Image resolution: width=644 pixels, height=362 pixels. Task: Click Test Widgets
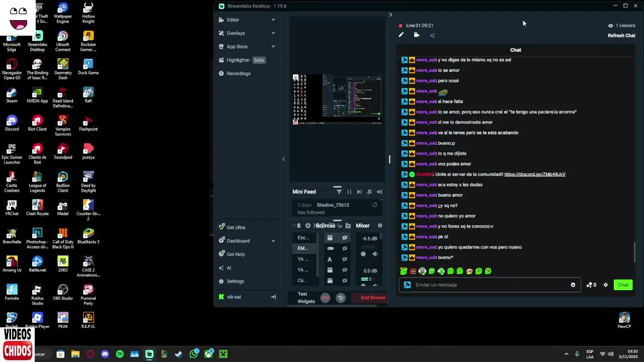[306, 298]
